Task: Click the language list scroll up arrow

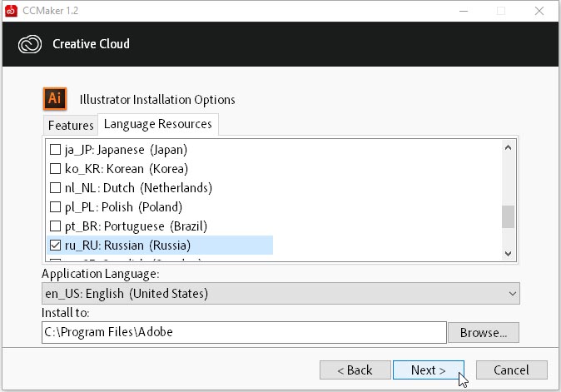Action: click(x=508, y=147)
